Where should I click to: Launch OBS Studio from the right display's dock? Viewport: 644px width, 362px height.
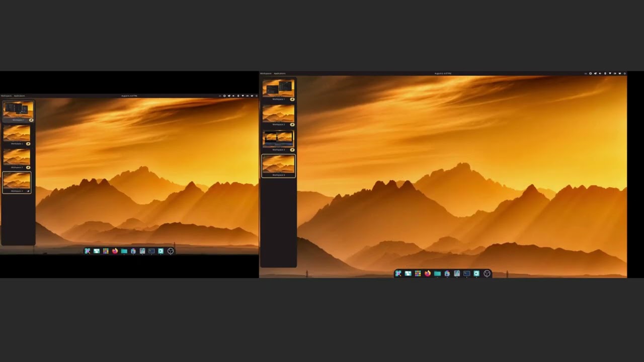(487, 274)
